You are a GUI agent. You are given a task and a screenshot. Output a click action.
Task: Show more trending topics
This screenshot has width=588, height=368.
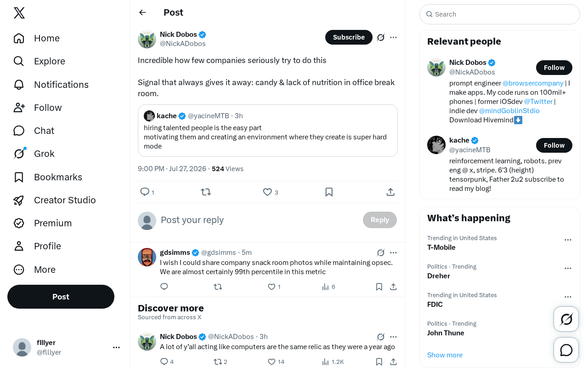pos(445,355)
